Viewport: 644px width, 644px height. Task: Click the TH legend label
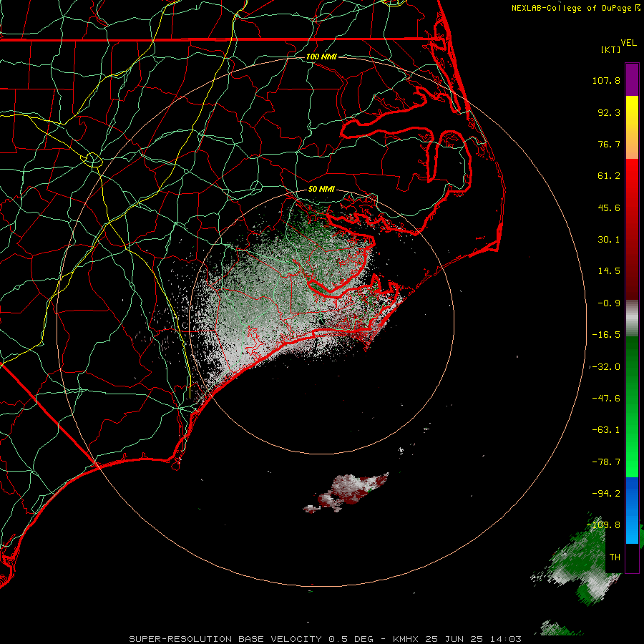pos(615,557)
